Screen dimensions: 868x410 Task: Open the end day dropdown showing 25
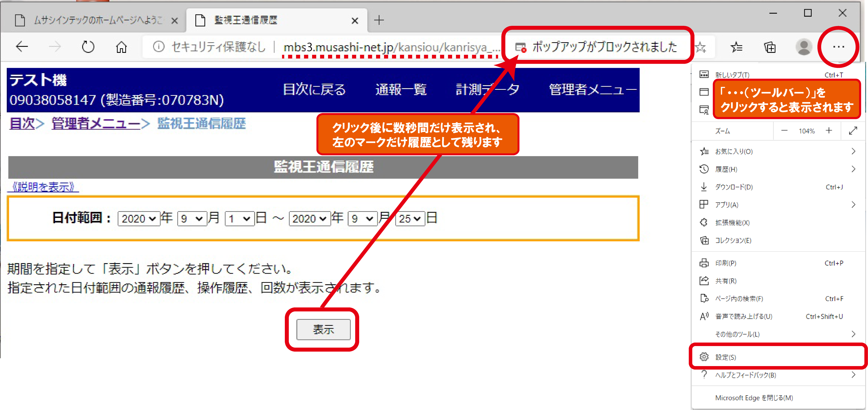pos(410,219)
